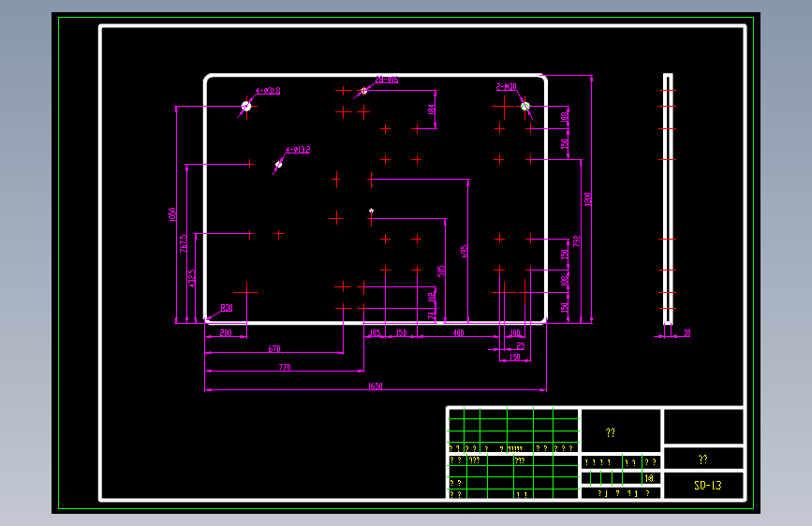Viewport: 812px width, 526px height.
Task: Click the green-ringed hole under 2-M30 leader
Action: point(525,106)
